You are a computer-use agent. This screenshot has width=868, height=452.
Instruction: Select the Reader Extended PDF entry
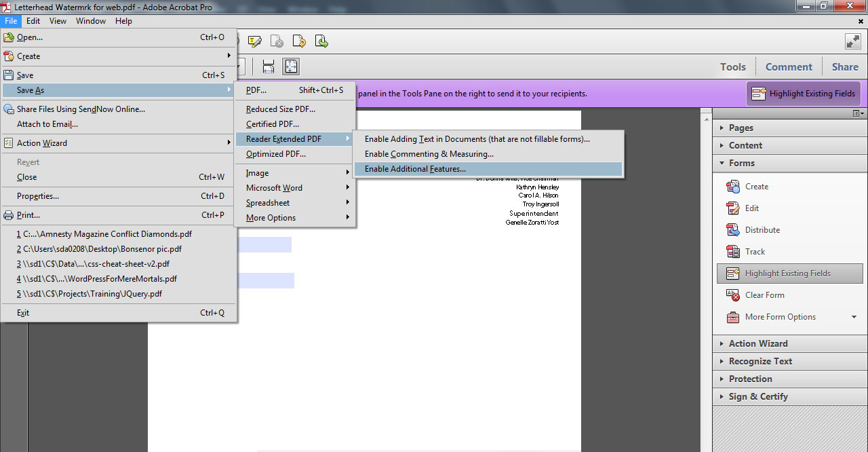point(295,139)
